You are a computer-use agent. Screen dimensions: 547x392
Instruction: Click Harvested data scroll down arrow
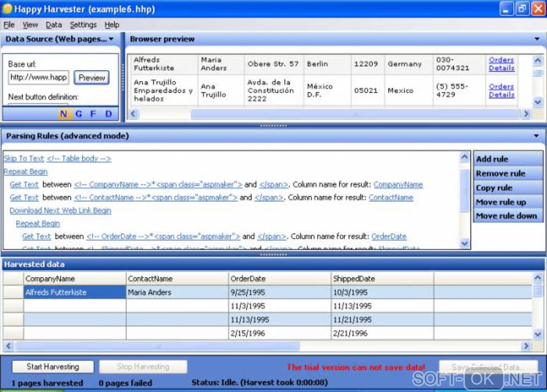(537, 334)
